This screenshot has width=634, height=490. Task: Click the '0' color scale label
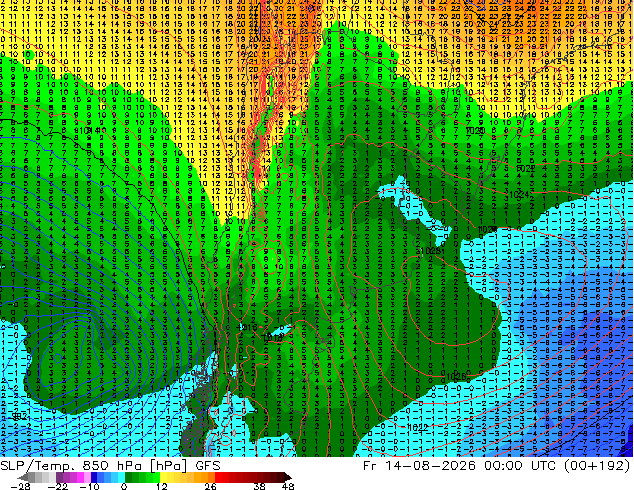[124, 486]
